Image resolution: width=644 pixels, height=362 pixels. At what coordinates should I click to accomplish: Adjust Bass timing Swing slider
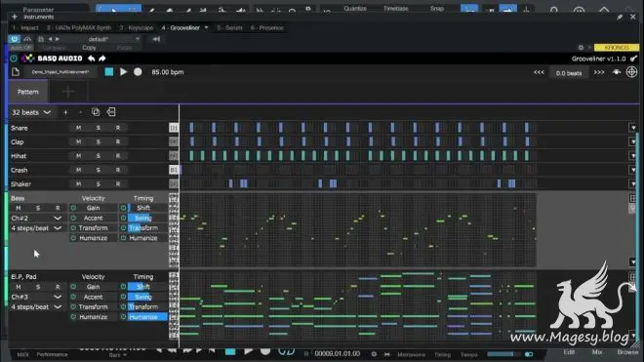point(147,219)
